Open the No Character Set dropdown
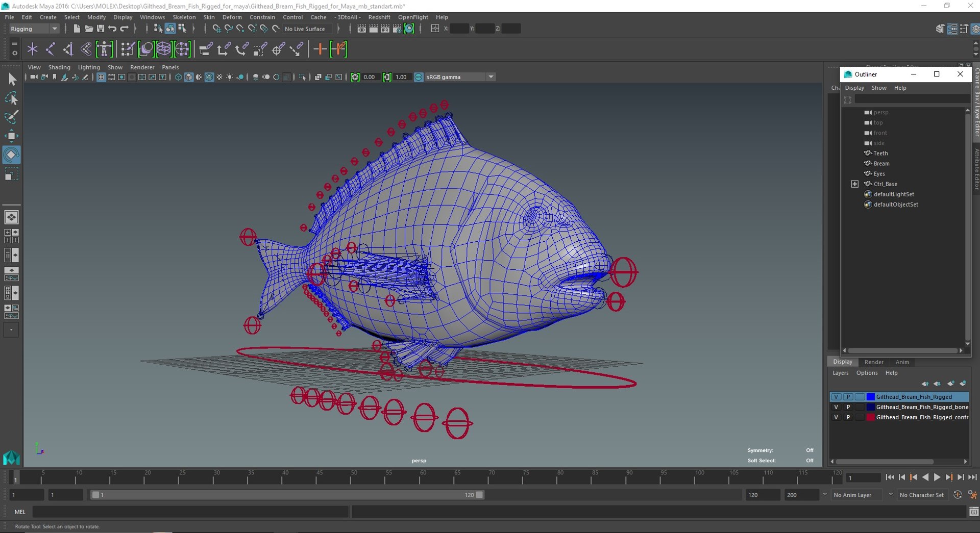Screen dimensions: 980x533 tap(922, 495)
